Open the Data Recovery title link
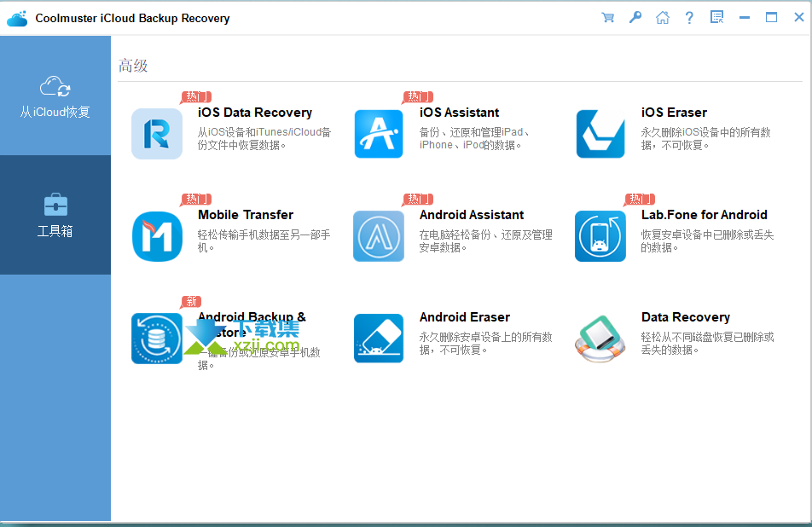This screenshot has width=812, height=527. tap(686, 317)
